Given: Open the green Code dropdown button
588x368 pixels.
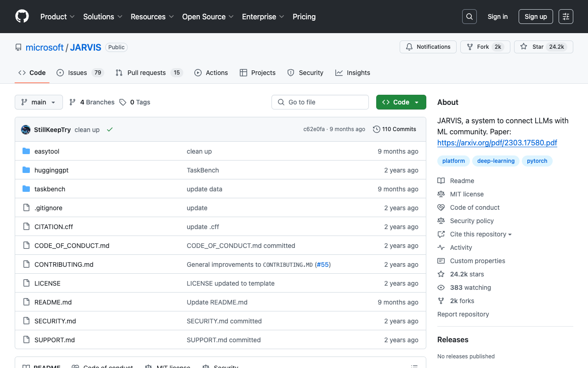Looking at the screenshot, I should (401, 102).
